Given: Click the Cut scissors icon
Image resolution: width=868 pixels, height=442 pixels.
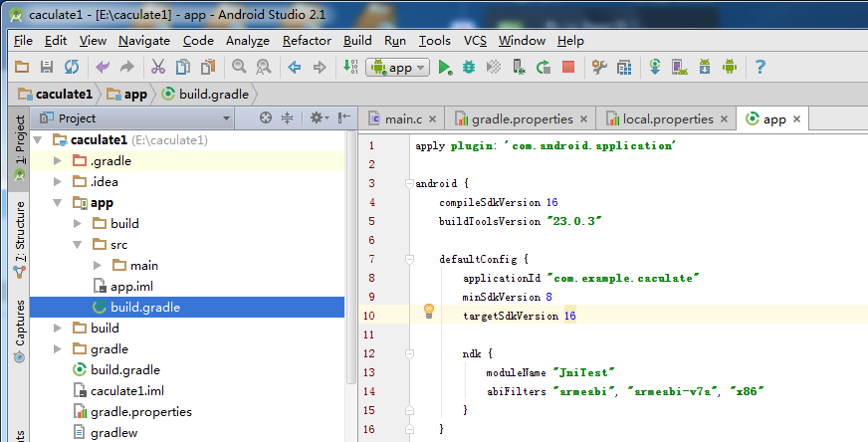Looking at the screenshot, I should pyautogui.click(x=158, y=67).
